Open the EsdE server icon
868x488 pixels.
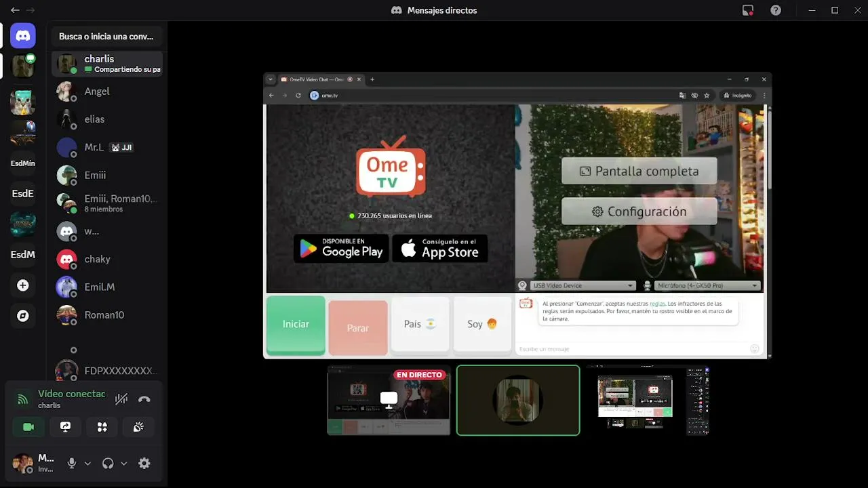[x=23, y=194]
